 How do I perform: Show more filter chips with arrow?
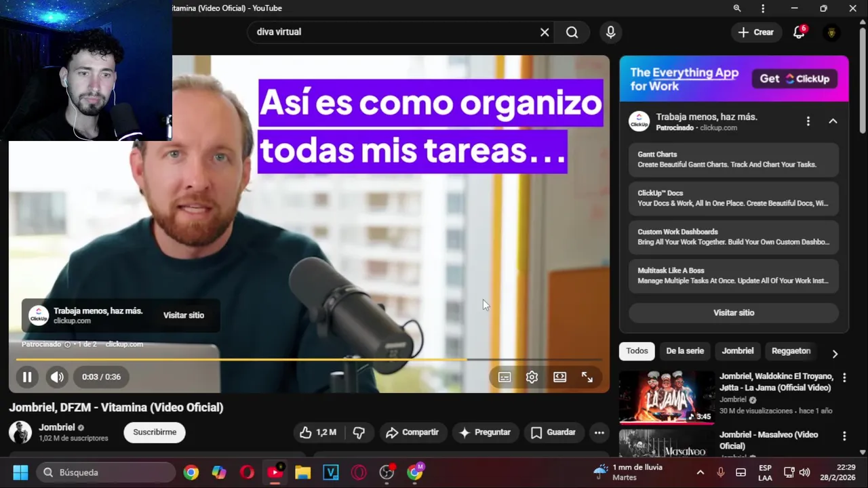pyautogui.click(x=835, y=353)
